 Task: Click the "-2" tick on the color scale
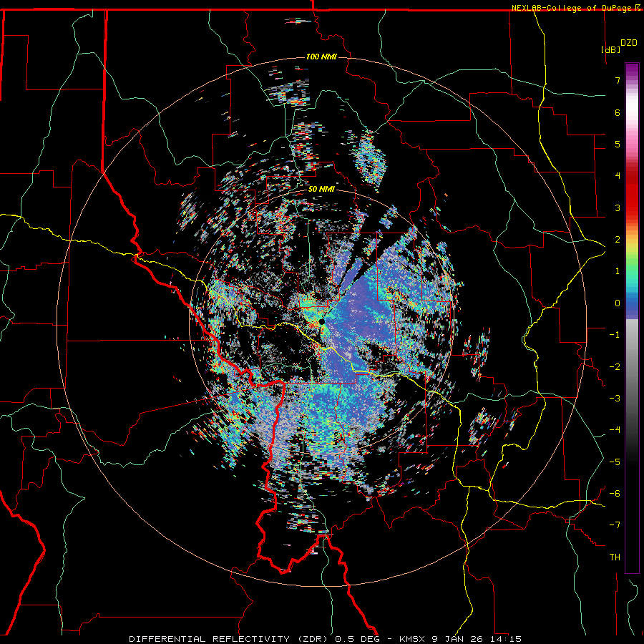click(615, 366)
